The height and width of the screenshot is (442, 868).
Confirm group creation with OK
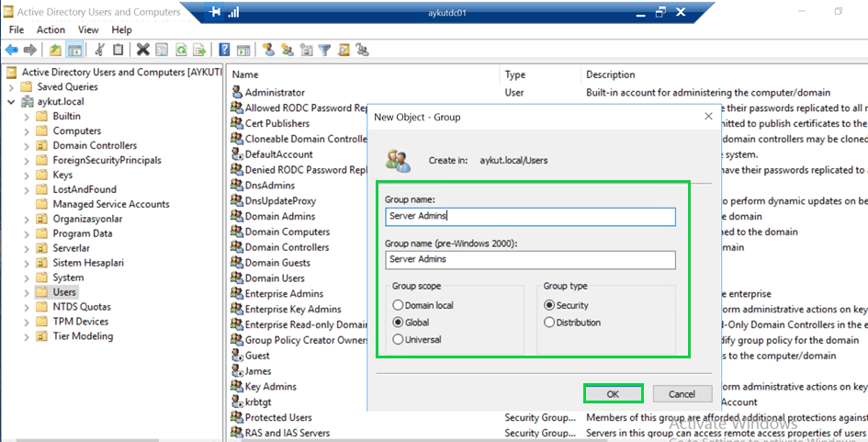[613, 393]
